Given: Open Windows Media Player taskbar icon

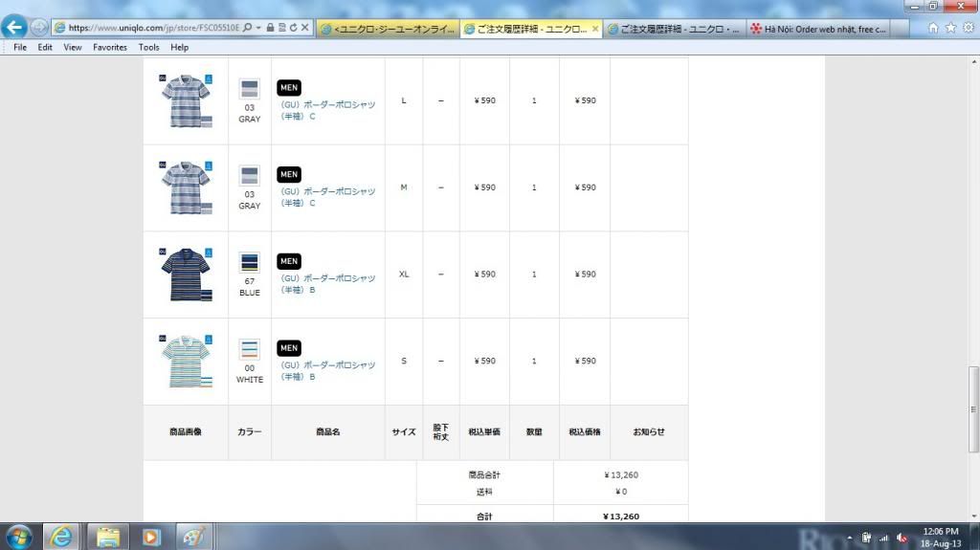Looking at the screenshot, I should (x=150, y=537).
